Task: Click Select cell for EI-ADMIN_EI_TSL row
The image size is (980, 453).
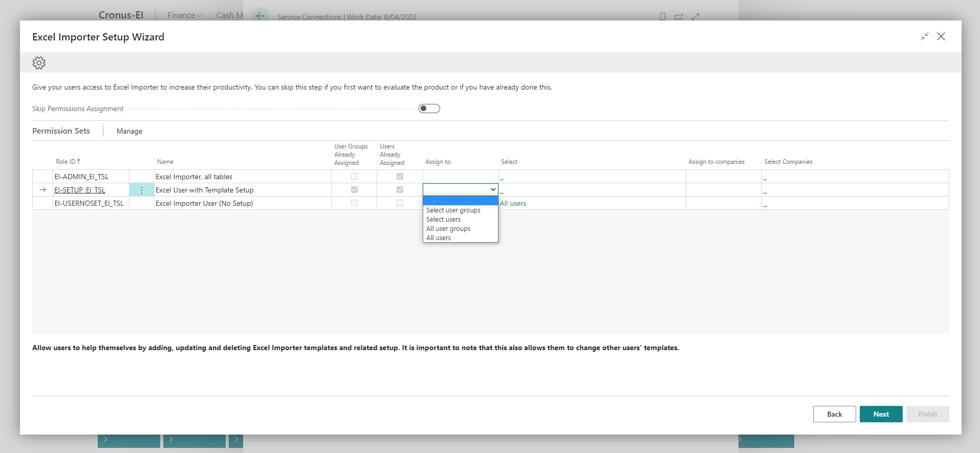Action: click(x=592, y=177)
